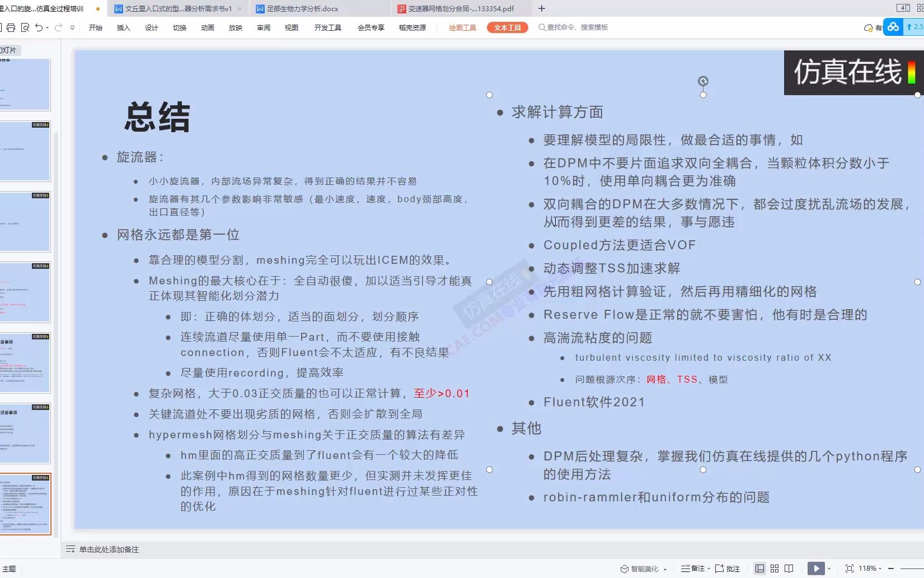
Task: Switch to the 变速器网格划分合同 pdf tab
Action: pos(461,8)
